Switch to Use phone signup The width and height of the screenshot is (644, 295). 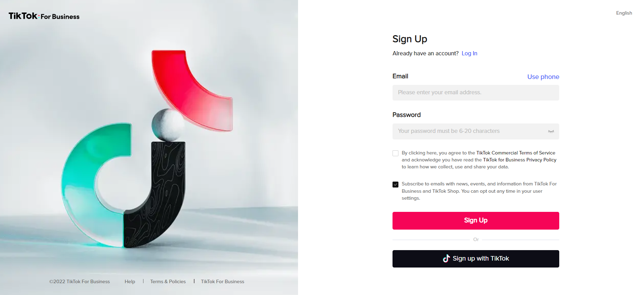coord(543,77)
